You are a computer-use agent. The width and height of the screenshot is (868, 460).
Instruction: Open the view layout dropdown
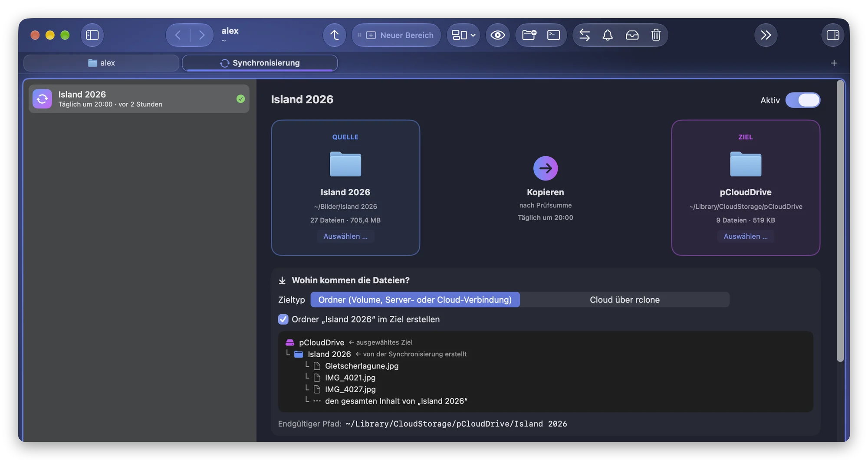coord(463,35)
